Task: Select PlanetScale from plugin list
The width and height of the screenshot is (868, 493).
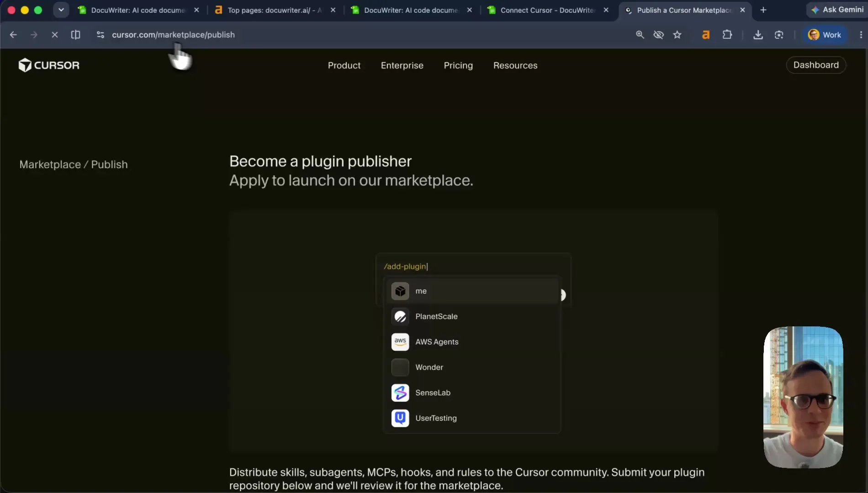Action: [x=472, y=316]
